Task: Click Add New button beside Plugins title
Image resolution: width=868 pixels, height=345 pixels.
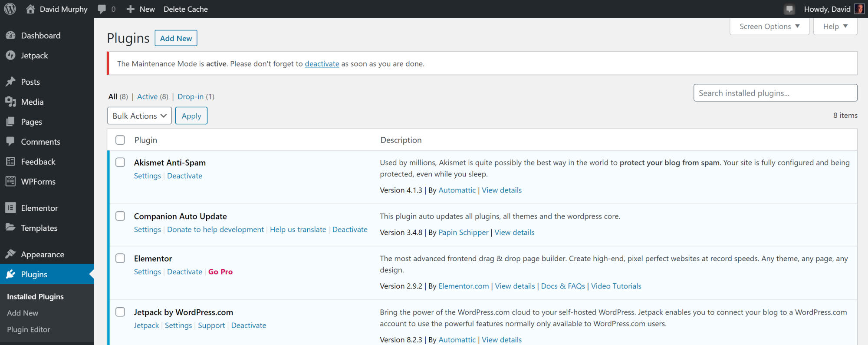Action: (x=176, y=38)
